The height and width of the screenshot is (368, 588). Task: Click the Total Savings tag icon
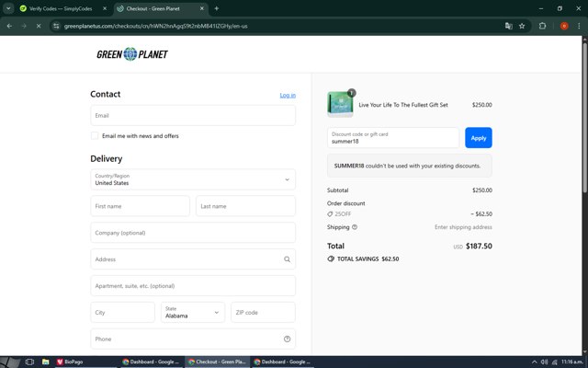point(331,259)
